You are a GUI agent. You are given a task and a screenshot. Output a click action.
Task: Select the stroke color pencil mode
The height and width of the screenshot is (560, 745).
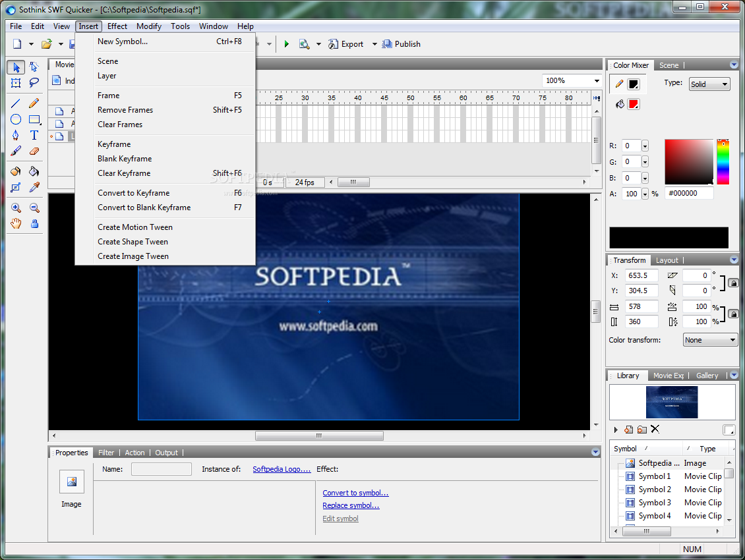click(x=619, y=84)
